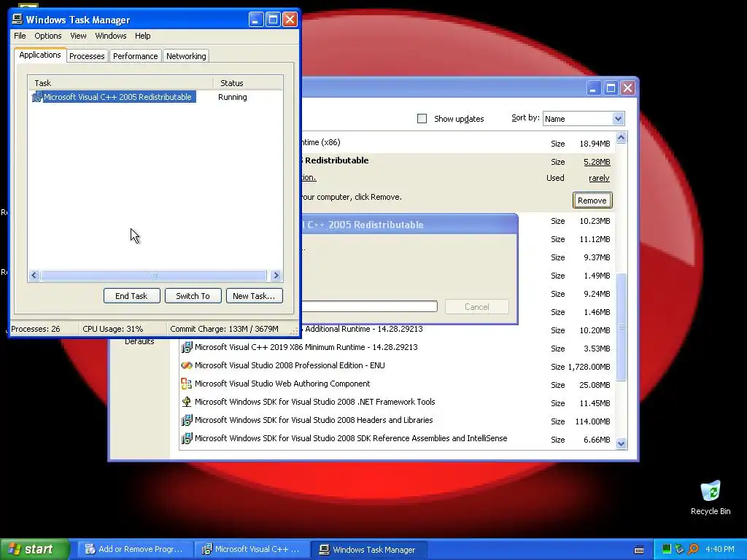Click the program list scroll down arrow
Viewport: 747px width, 560px height.
pos(621,444)
